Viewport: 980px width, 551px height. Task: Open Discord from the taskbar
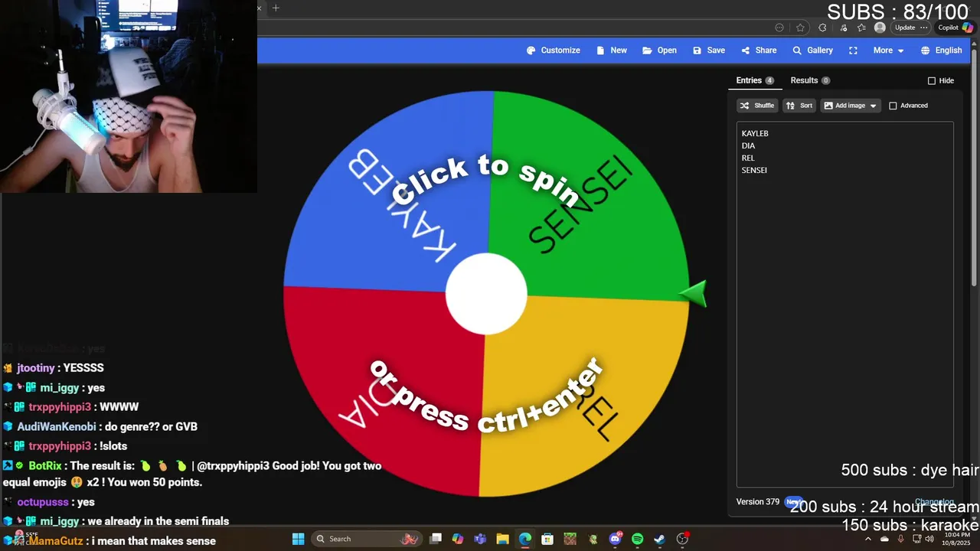tap(616, 539)
